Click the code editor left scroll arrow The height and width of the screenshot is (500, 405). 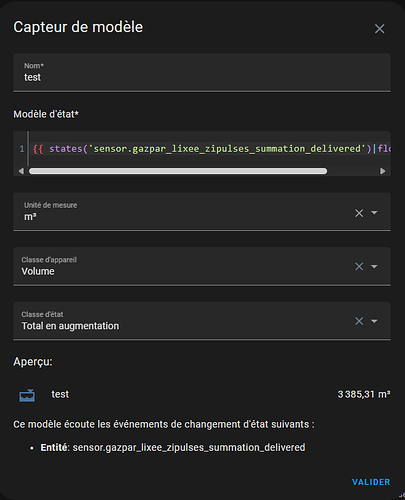21,171
